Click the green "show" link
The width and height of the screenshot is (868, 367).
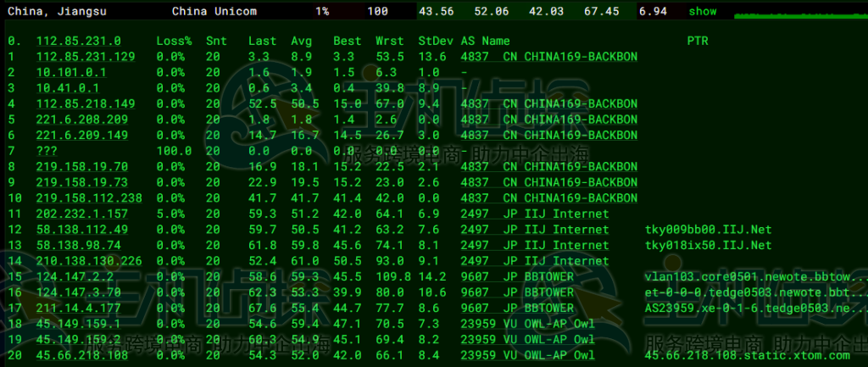click(702, 11)
